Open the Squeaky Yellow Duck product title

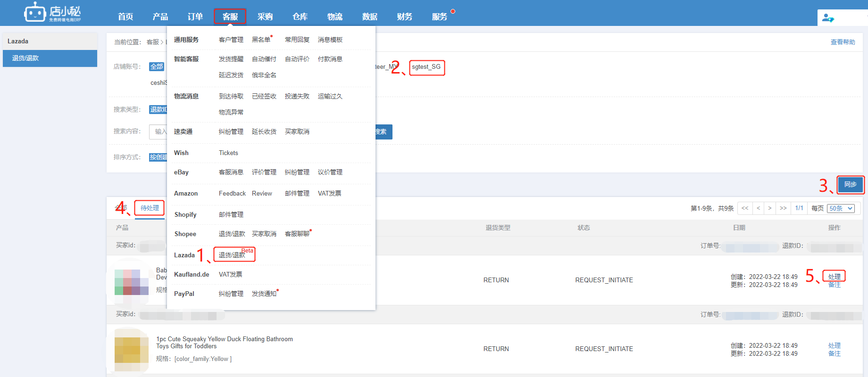tap(225, 343)
